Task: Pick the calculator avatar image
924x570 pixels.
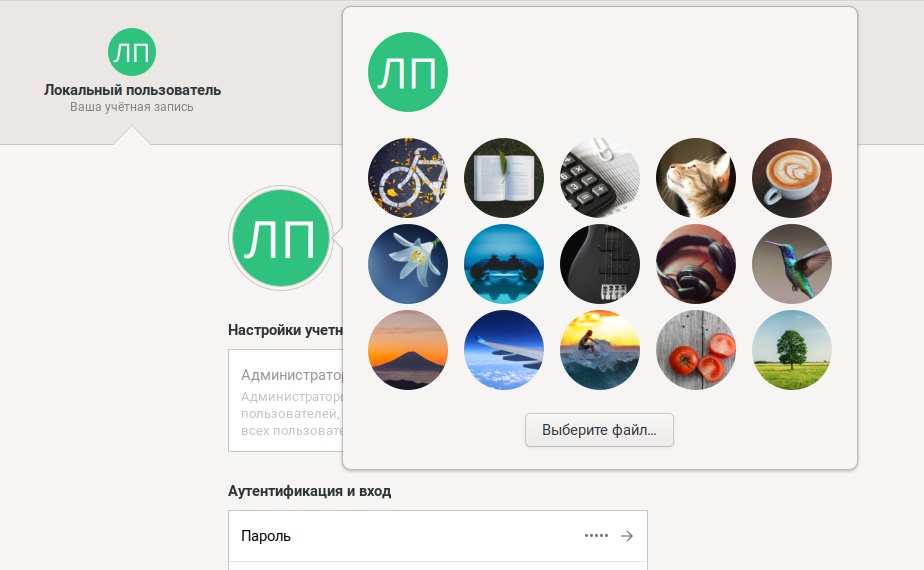Action: pyautogui.click(x=600, y=178)
